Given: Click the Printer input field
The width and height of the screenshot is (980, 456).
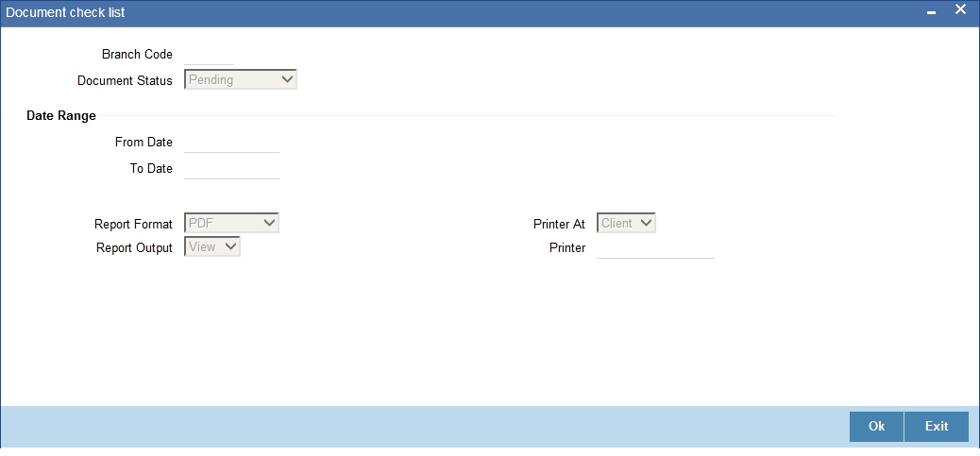Looking at the screenshot, I should [x=655, y=248].
